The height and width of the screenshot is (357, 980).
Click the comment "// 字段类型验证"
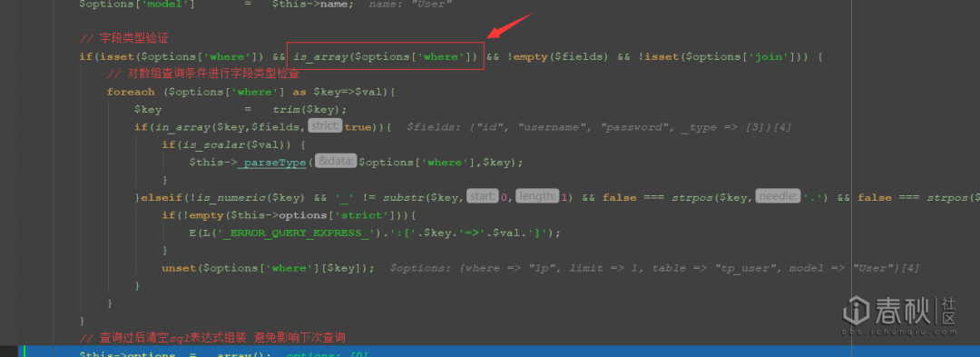tap(123, 39)
